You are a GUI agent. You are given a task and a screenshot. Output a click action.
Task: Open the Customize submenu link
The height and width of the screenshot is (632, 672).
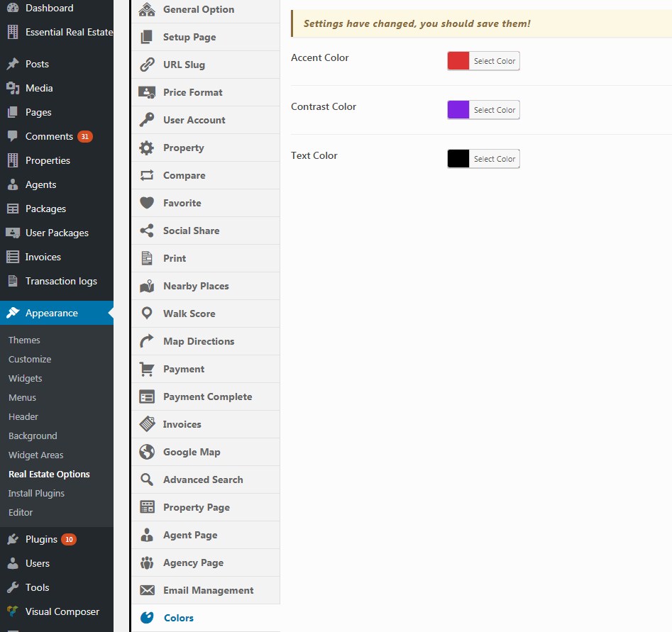coord(30,359)
